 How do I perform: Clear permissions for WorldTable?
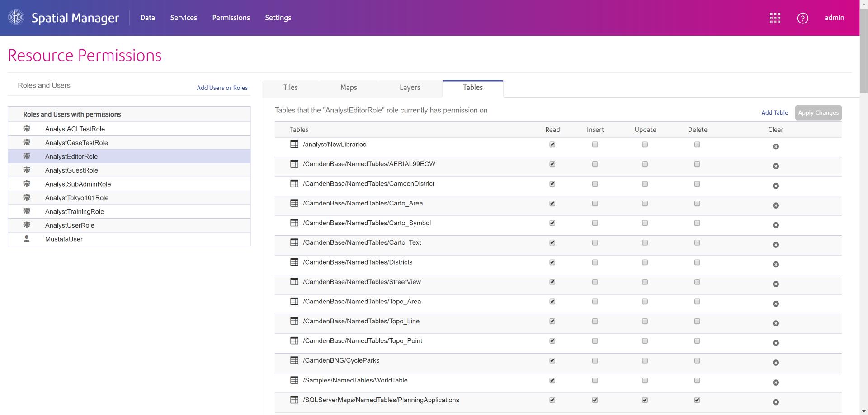776,382
